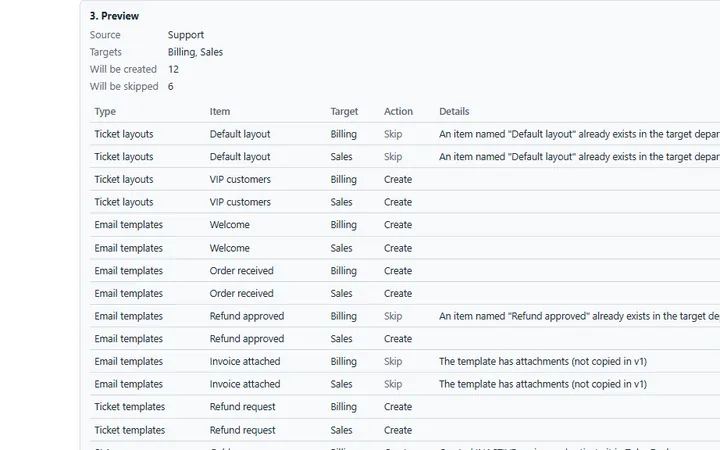720x450 pixels.
Task: Select "Default layout" item in the Sales row
Action: click(240, 157)
